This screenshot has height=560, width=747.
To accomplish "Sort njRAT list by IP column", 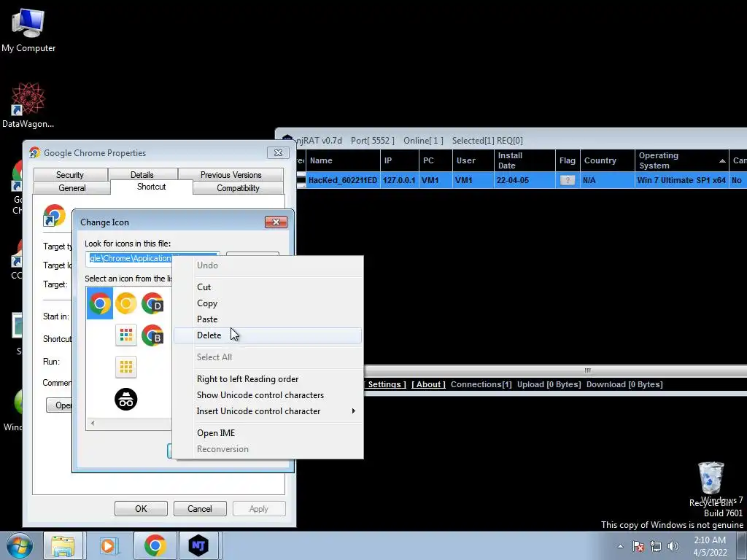I will point(400,160).
